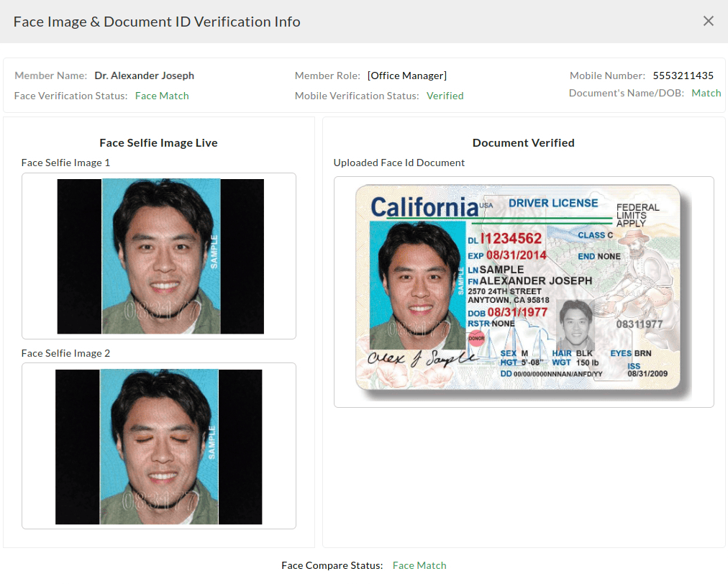Close the Face Image verification dialog
The height and width of the screenshot is (584, 728).
(x=709, y=21)
